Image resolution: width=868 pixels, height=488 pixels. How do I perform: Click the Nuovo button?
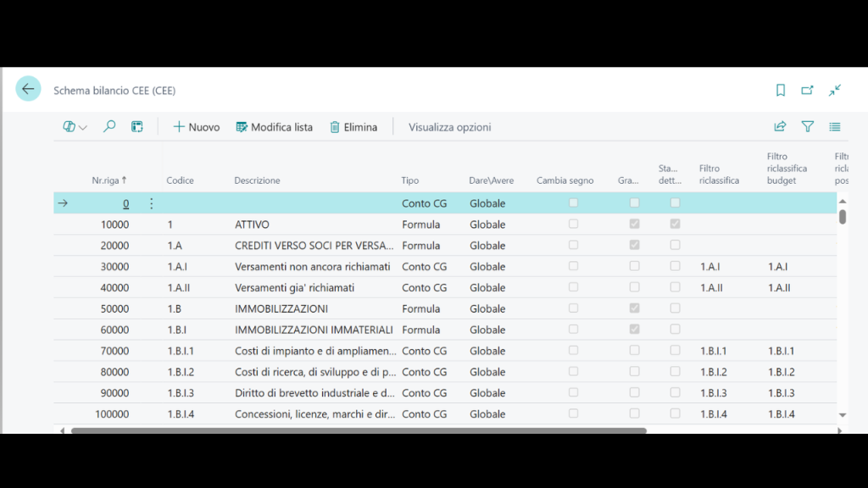pos(196,127)
